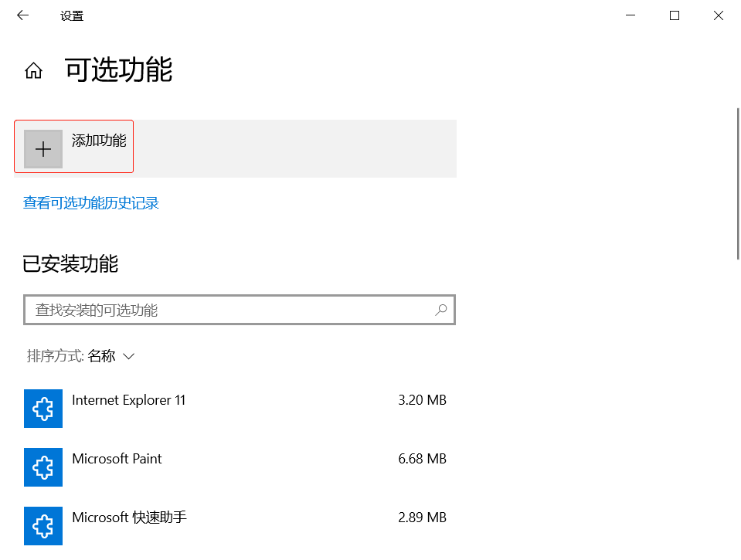Open 查看可选功能历史记录 link
This screenshot has width=741, height=560.
point(90,202)
